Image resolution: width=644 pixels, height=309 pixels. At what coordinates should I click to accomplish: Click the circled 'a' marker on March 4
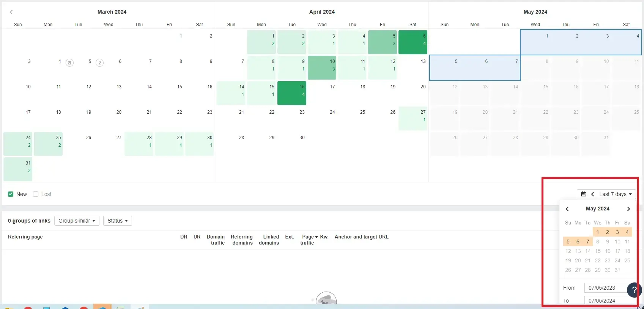pos(69,63)
